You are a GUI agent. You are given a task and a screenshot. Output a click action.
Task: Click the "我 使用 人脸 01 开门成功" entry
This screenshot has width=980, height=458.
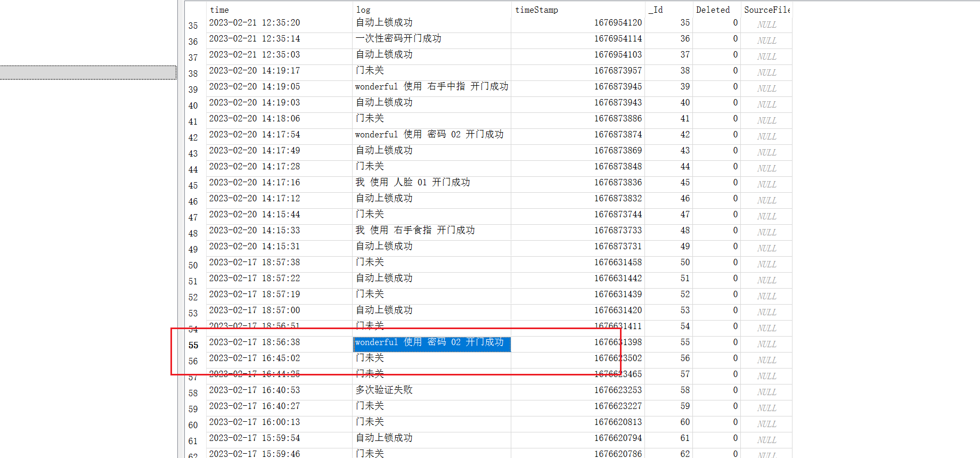413,182
